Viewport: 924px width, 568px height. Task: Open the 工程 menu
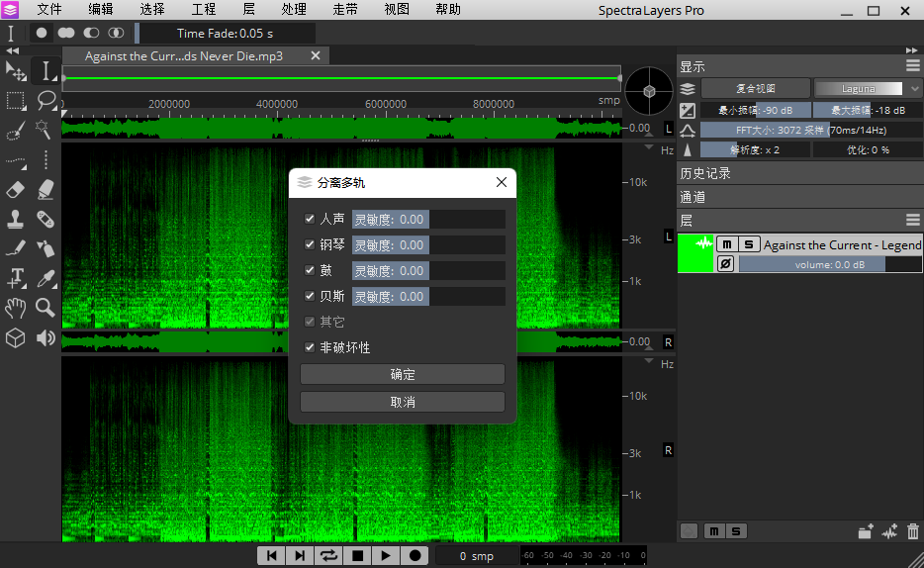tap(204, 10)
